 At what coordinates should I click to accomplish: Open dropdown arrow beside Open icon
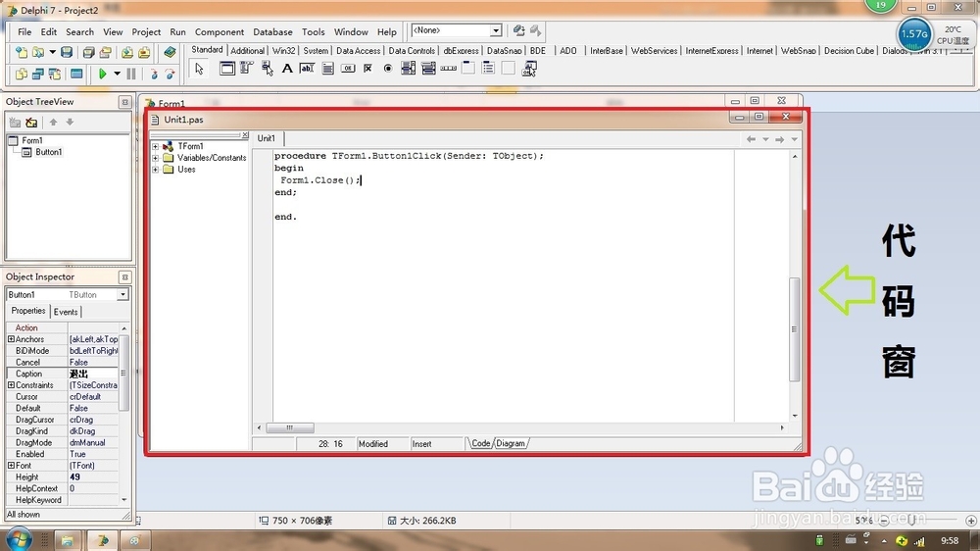[53, 53]
